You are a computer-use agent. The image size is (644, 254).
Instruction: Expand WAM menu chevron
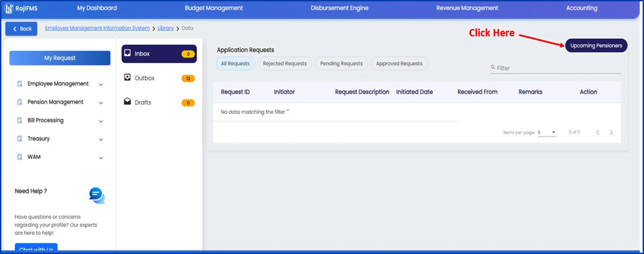101,158
